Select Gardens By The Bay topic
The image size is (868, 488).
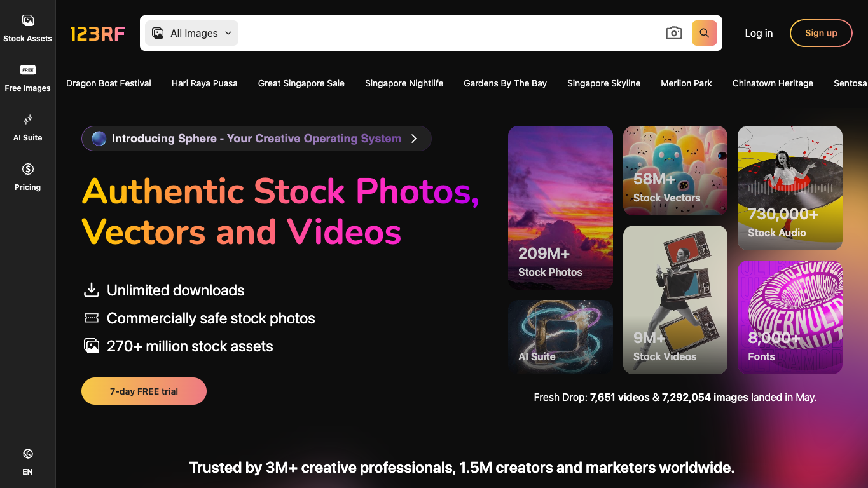(x=506, y=83)
